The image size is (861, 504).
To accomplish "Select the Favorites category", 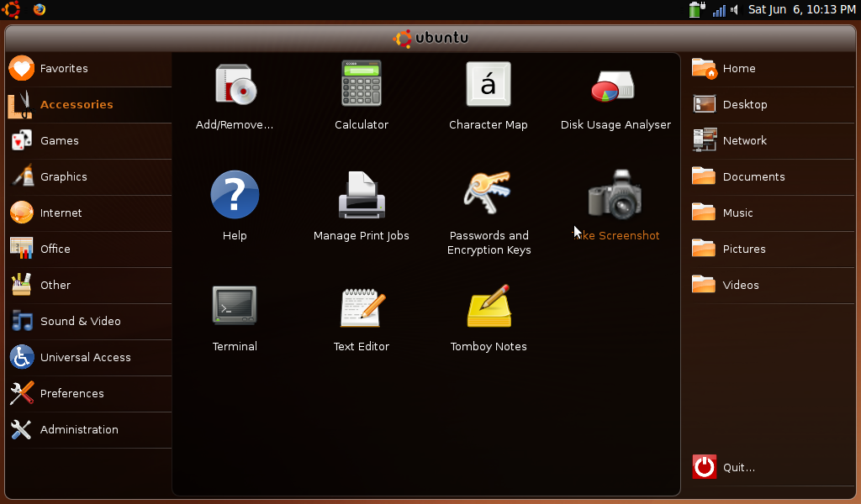I will point(89,69).
